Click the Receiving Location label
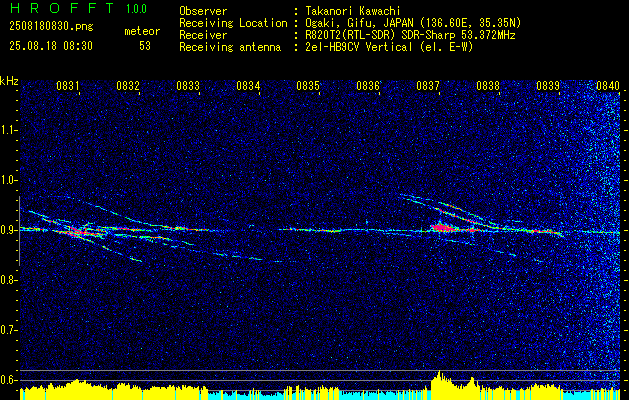 click(233, 24)
